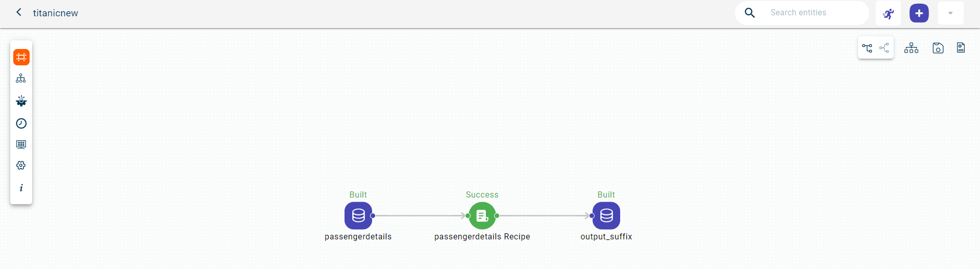
Task: Go back using the arrow beside titanicnew
Action: point(19,12)
